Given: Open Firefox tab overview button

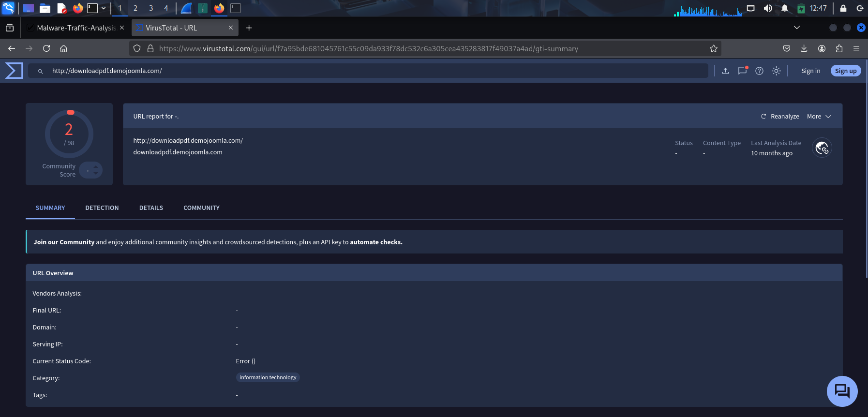Looking at the screenshot, I should click(10, 28).
